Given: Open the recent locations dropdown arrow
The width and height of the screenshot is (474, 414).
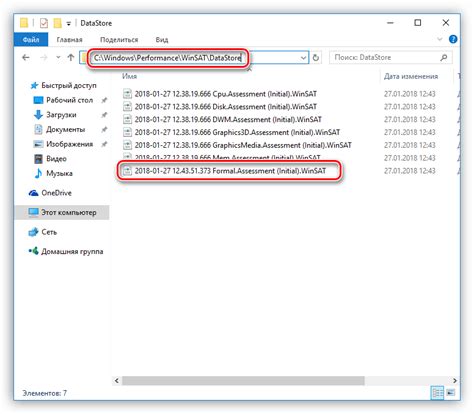Looking at the screenshot, I should pos(58,58).
